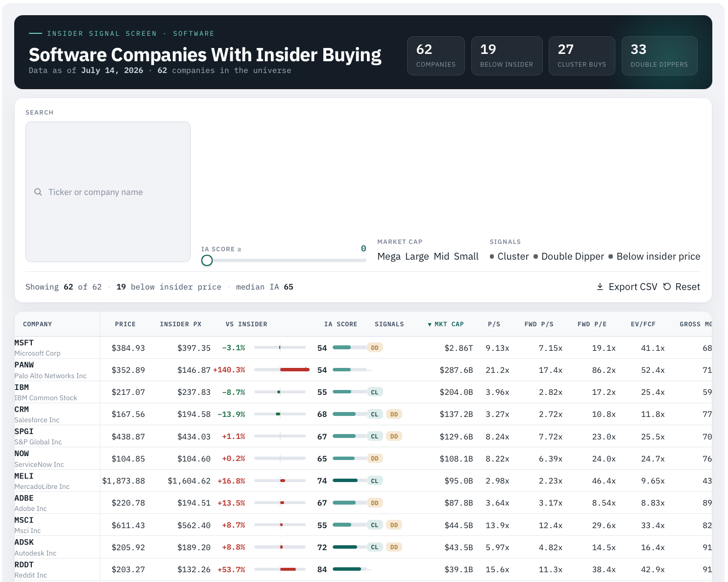
Task: Sort by the EV/FCF column header
Action: [x=643, y=324]
